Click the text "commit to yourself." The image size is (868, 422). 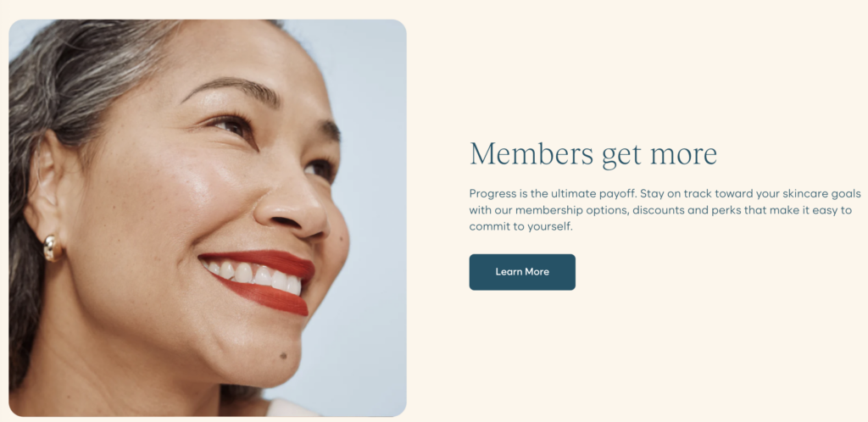[x=521, y=227]
